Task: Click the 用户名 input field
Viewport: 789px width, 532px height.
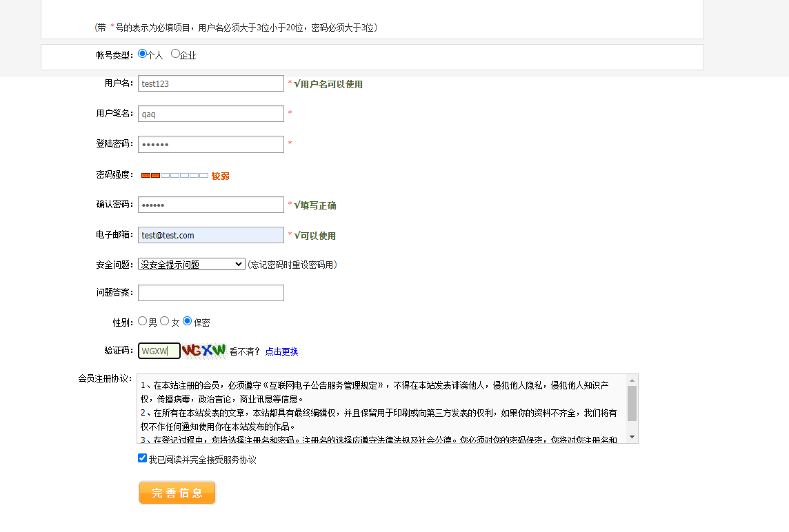Action: tap(210, 83)
